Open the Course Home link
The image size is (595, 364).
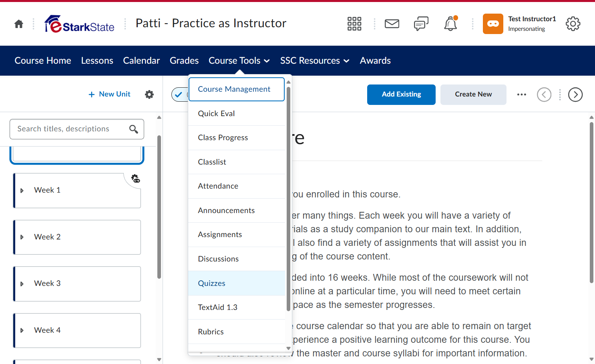point(43,60)
